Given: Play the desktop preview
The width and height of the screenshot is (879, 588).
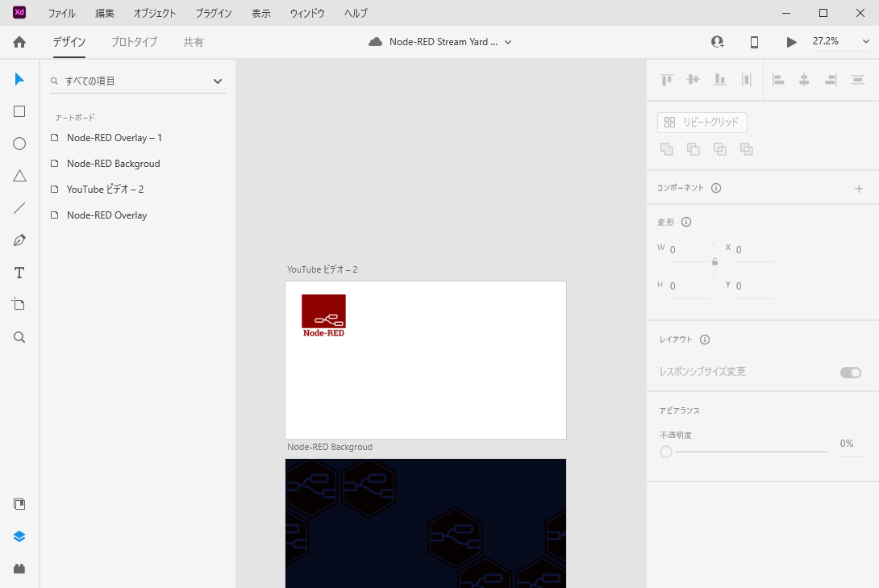Looking at the screenshot, I should [791, 42].
